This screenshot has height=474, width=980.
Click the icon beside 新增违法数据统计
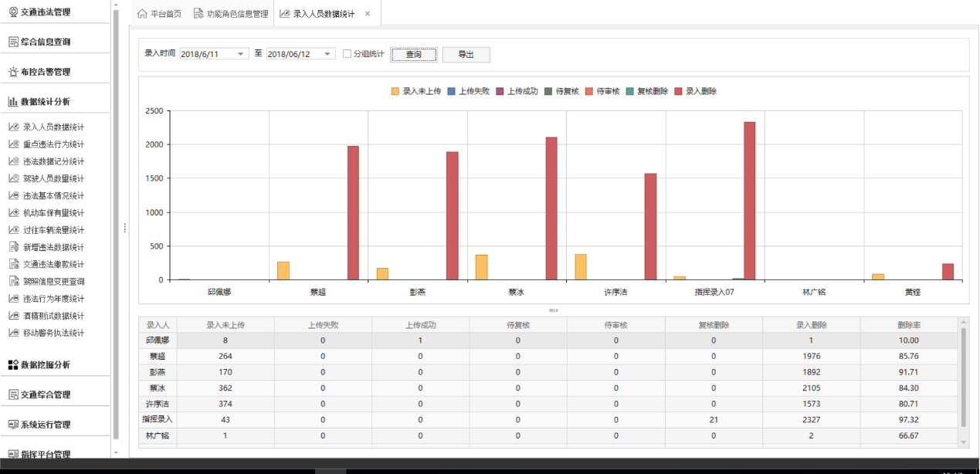pyautogui.click(x=13, y=247)
